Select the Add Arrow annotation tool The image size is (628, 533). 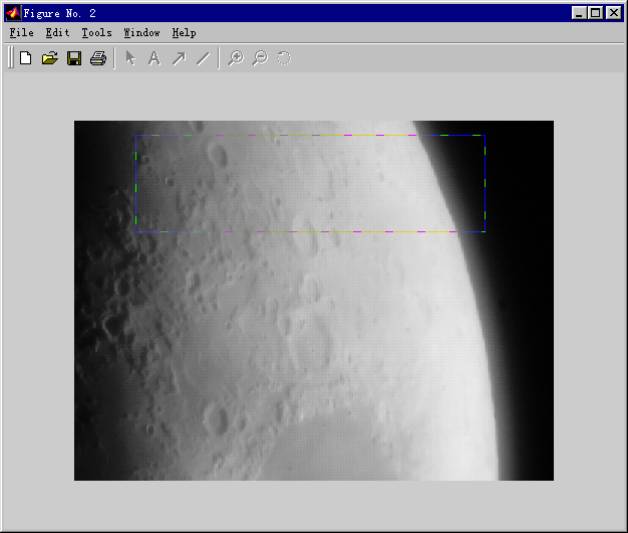(179, 58)
